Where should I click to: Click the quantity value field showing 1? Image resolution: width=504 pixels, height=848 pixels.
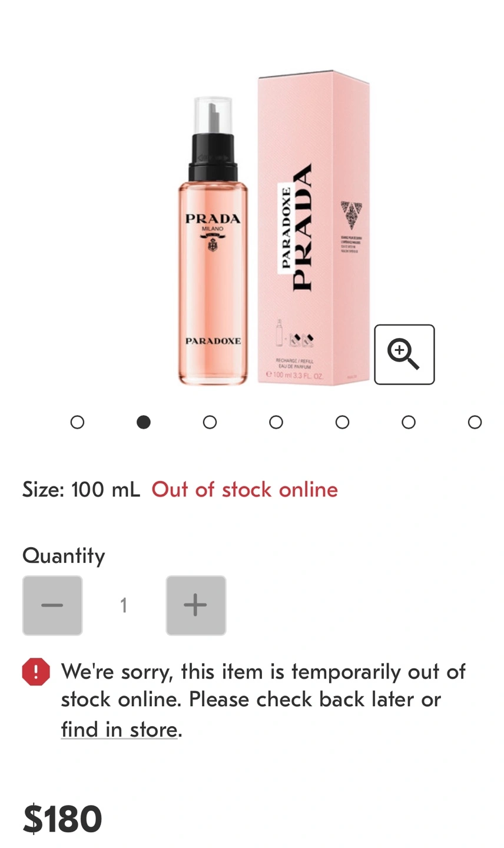coord(124,605)
